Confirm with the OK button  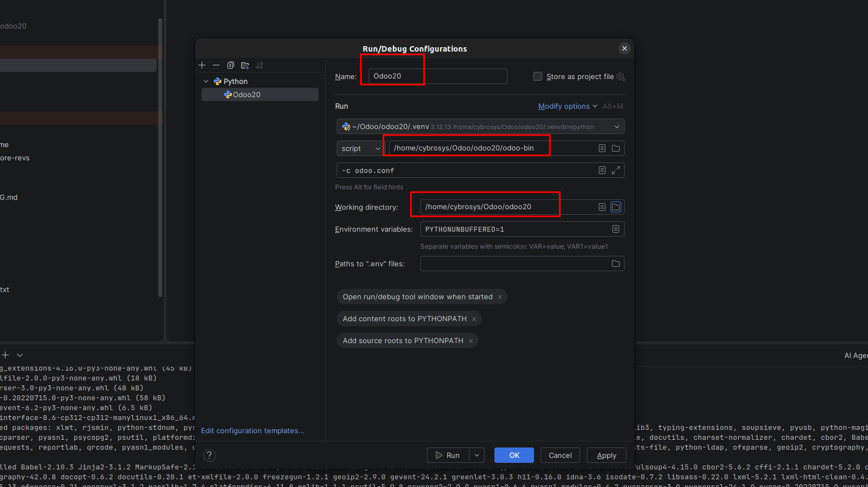point(514,455)
